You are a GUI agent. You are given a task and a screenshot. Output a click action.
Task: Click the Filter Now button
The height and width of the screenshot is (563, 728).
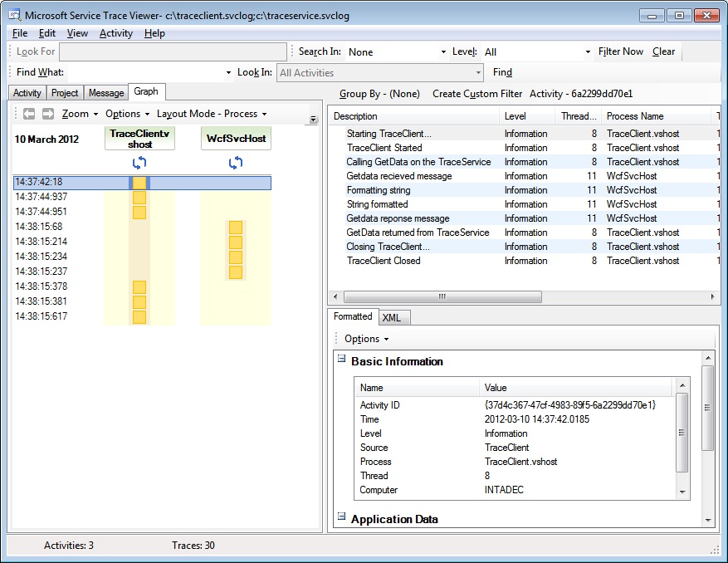(621, 51)
